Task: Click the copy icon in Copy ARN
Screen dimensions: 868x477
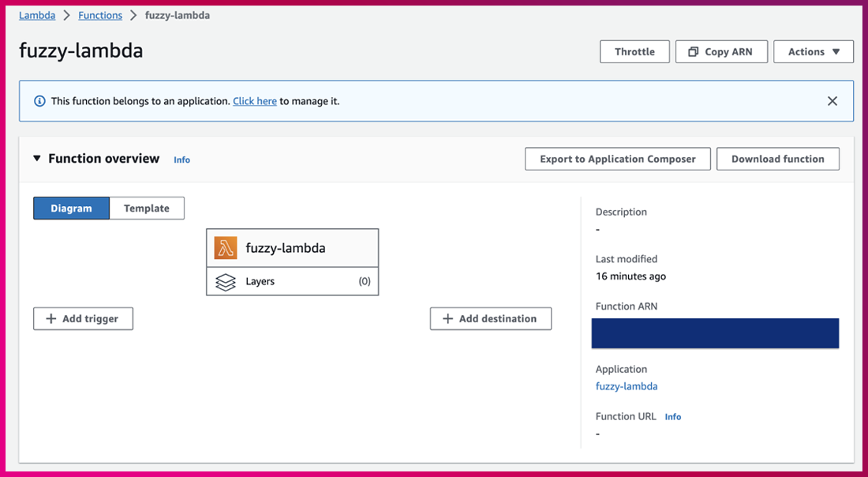Action: 694,52
